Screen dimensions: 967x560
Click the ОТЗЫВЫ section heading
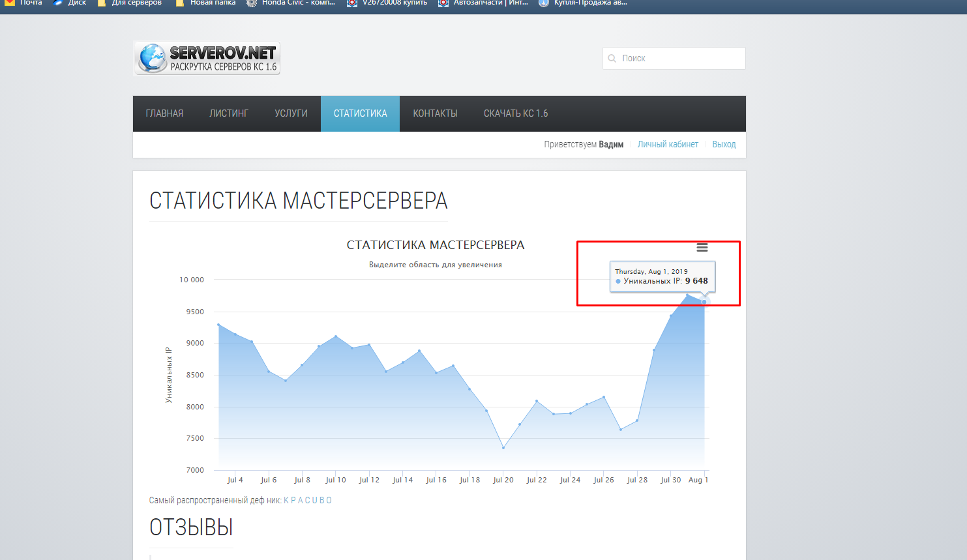click(191, 527)
